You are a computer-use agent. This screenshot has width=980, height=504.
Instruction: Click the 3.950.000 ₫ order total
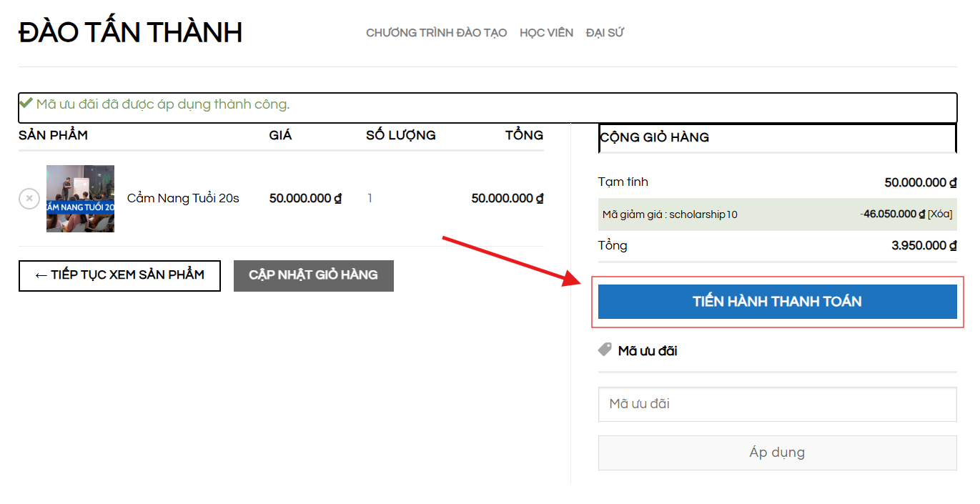click(x=924, y=245)
